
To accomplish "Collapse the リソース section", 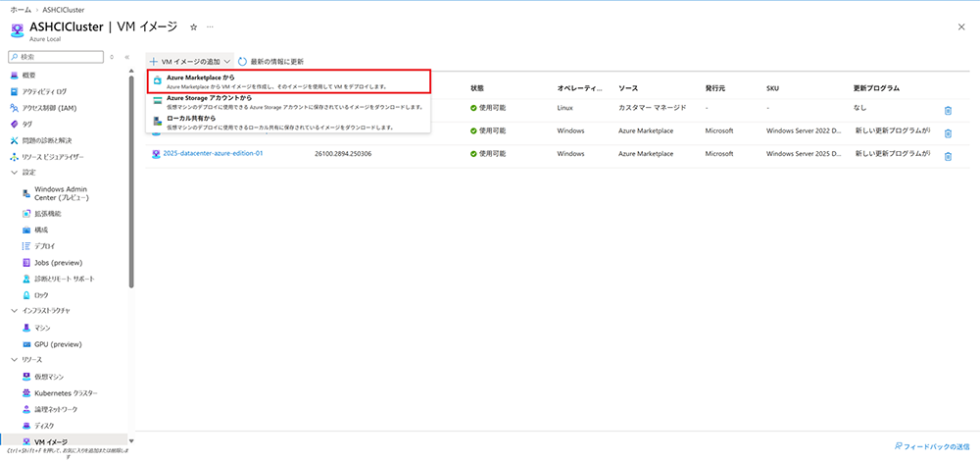I will (x=15, y=360).
